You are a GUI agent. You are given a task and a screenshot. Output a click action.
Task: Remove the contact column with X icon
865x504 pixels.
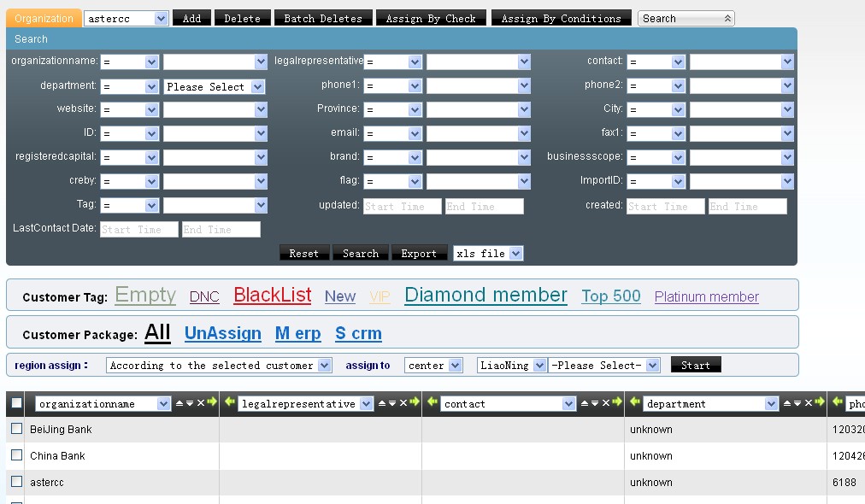coord(606,403)
